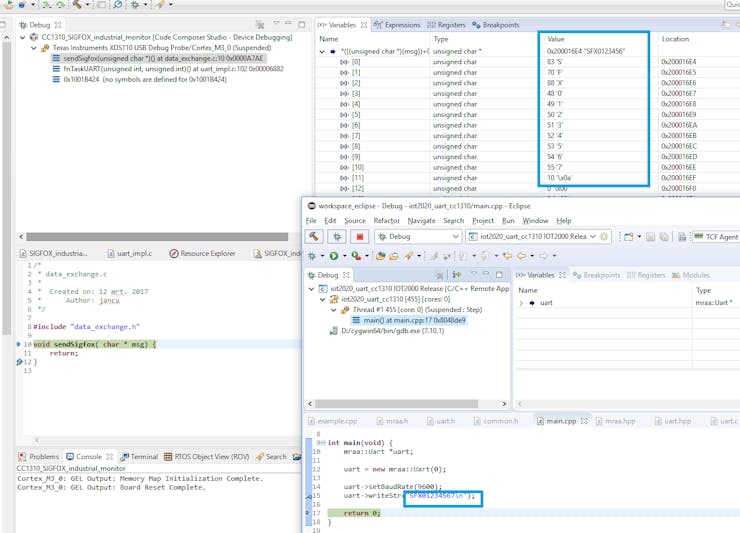Open the Window menu in Eclipse window

(x=535, y=220)
